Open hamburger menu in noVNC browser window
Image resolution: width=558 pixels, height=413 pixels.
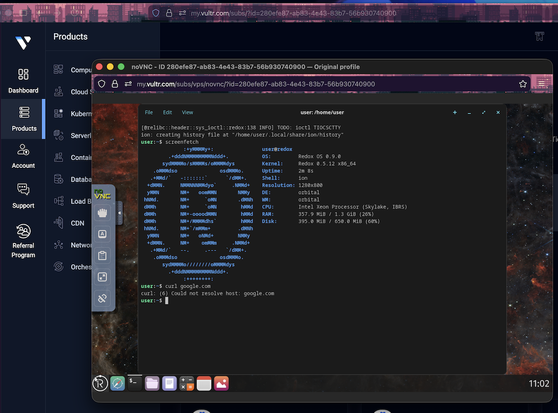[542, 84]
